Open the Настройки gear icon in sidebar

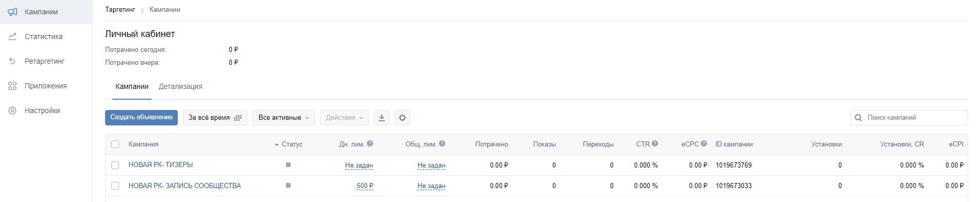click(13, 111)
